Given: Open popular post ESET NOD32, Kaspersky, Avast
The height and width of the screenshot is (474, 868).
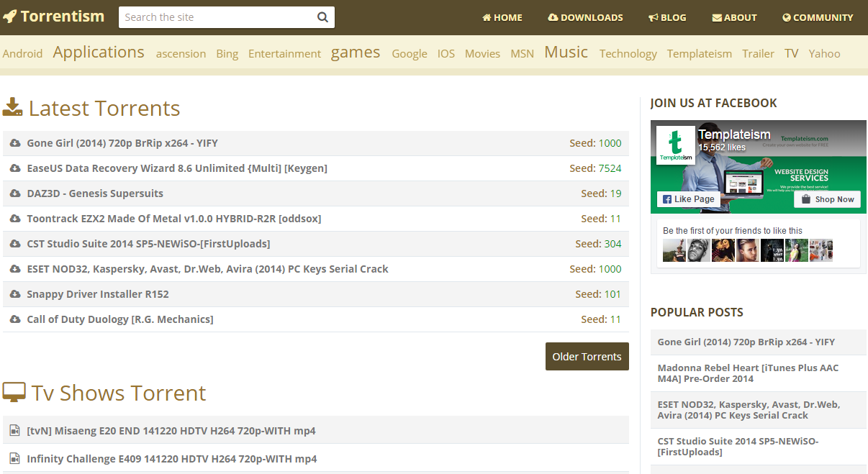Looking at the screenshot, I should (x=749, y=410).
